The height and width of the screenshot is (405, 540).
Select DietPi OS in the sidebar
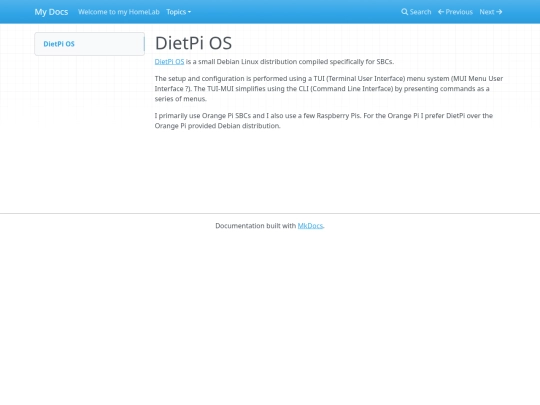(59, 44)
